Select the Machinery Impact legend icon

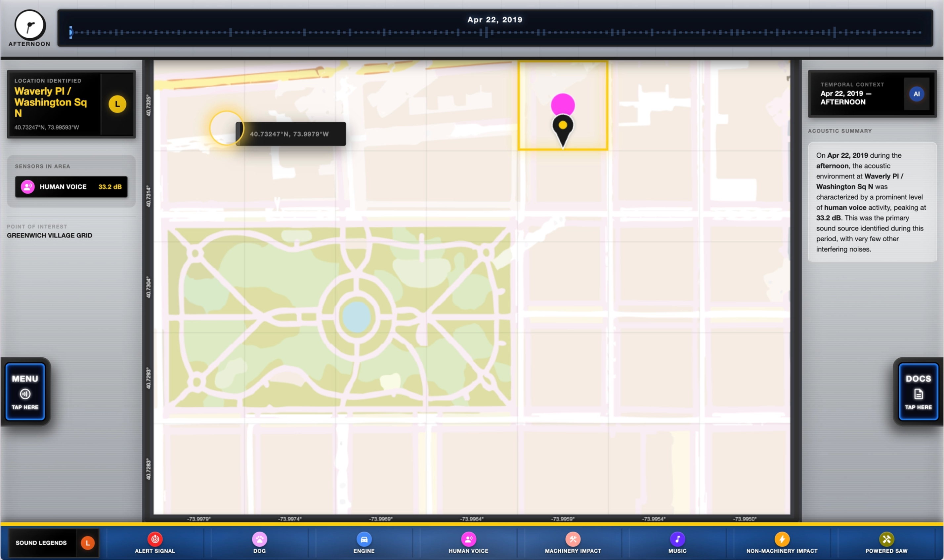click(x=573, y=539)
